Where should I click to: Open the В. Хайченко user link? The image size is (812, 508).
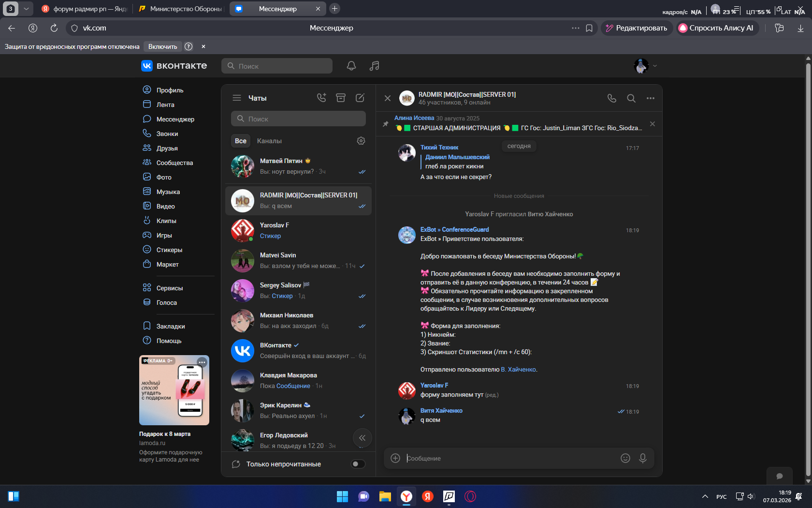click(519, 369)
